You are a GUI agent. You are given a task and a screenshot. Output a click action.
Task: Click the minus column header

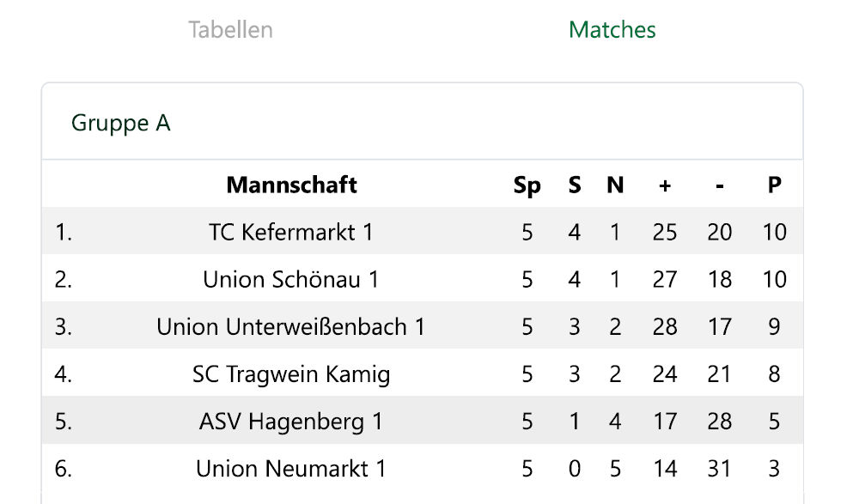719,185
